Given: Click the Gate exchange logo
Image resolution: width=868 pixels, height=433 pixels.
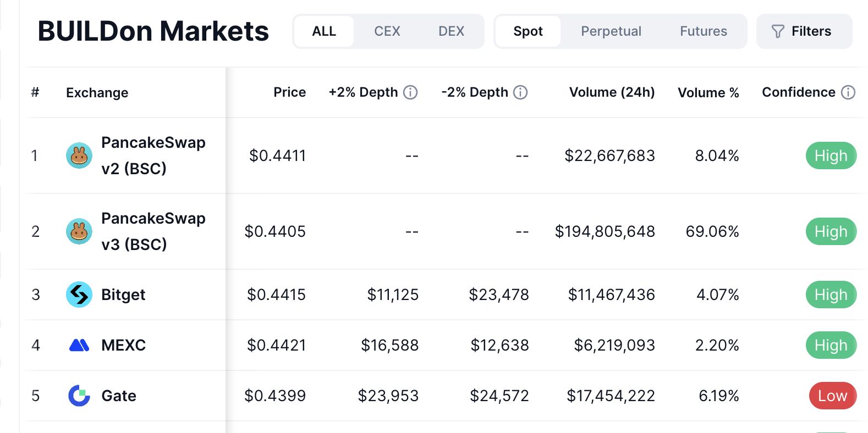Looking at the screenshot, I should coord(79,396).
